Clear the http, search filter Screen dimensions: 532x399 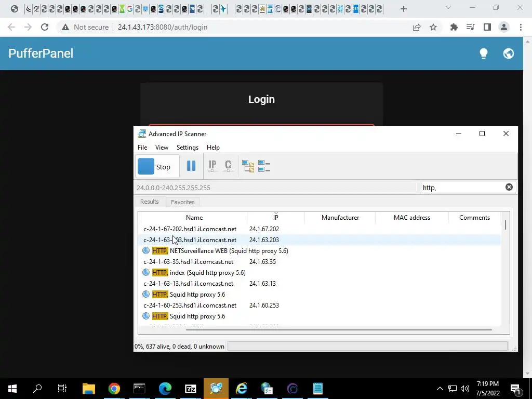[509, 187]
